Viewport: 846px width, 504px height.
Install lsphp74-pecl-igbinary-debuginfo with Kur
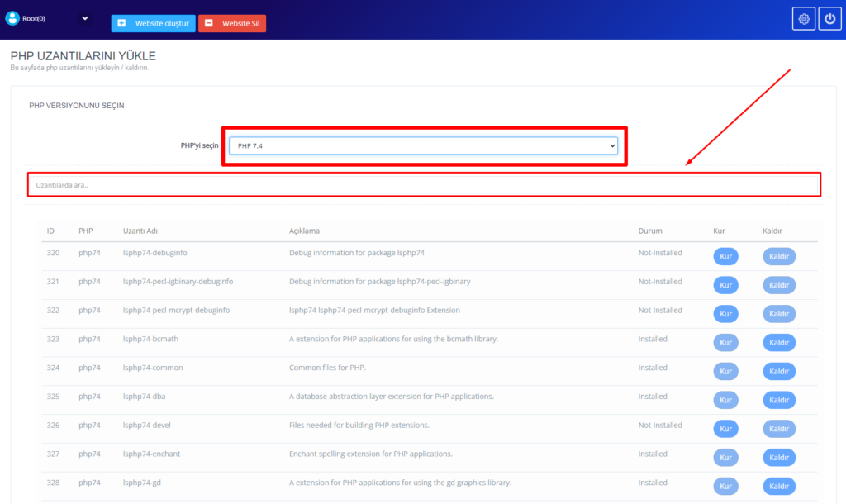pos(725,285)
